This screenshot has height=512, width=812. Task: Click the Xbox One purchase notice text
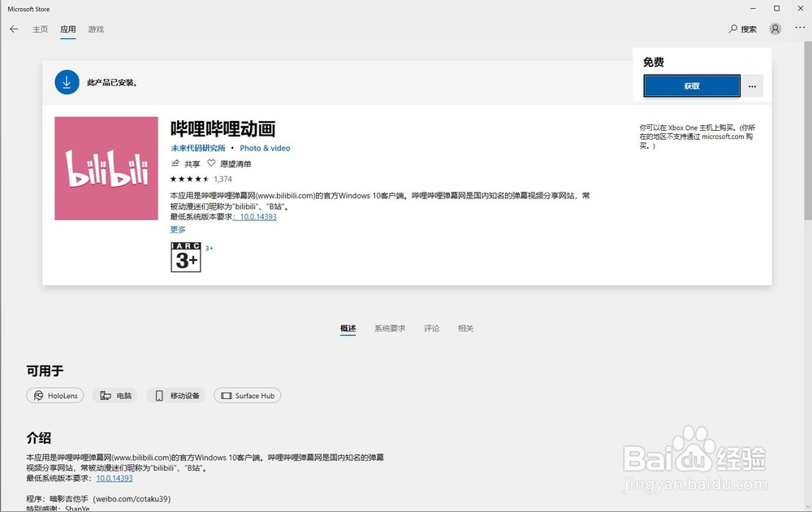pos(697,137)
